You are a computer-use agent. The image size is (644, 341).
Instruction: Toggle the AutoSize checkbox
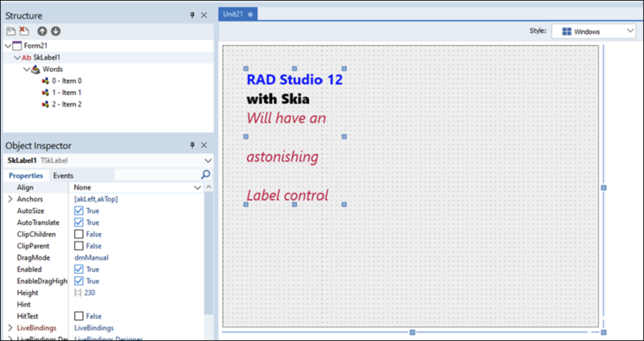[x=78, y=210]
